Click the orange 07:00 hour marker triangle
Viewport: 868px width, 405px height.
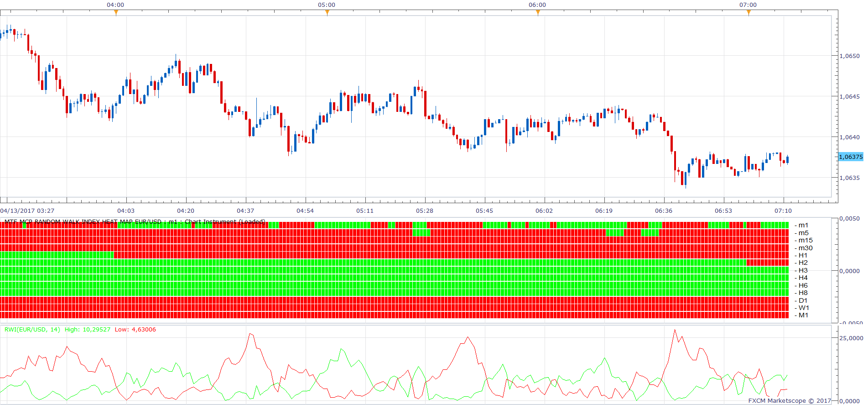[x=748, y=13]
